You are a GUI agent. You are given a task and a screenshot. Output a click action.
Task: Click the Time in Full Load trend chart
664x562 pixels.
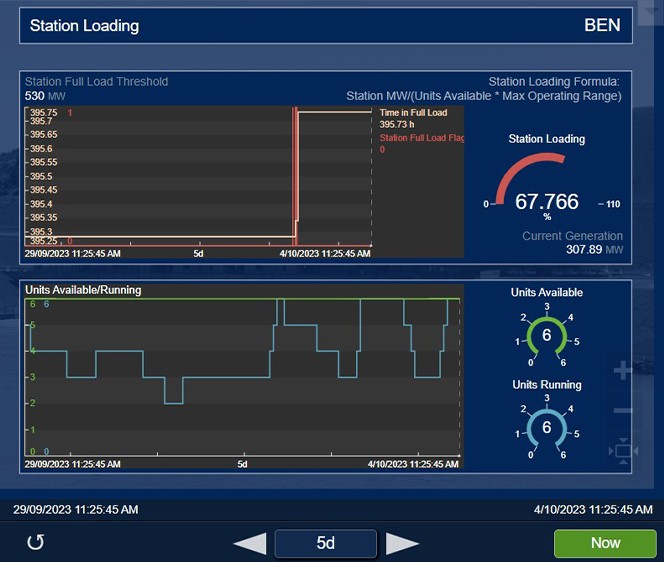200,177
